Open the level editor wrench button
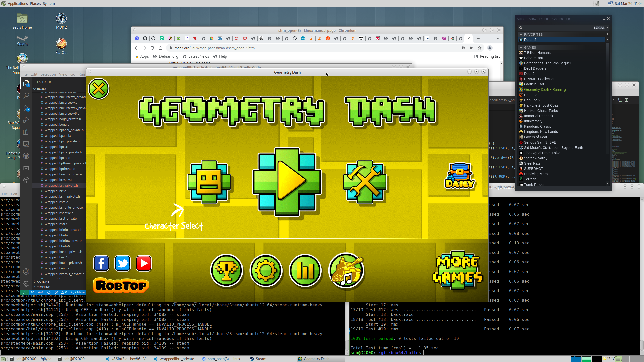The height and width of the screenshot is (362, 644). 365,182
